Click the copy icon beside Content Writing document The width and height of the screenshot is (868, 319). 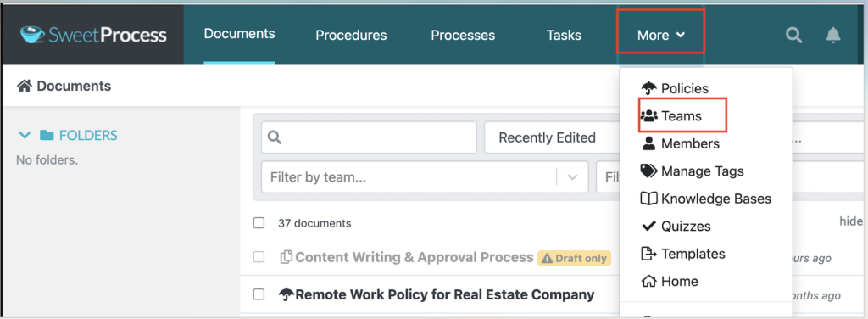tap(287, 258)
